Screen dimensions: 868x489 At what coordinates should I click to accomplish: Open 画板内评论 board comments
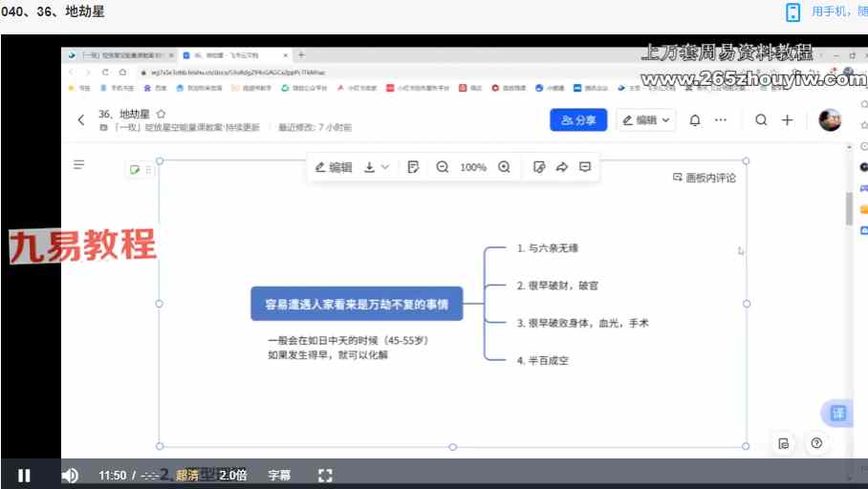705,178
